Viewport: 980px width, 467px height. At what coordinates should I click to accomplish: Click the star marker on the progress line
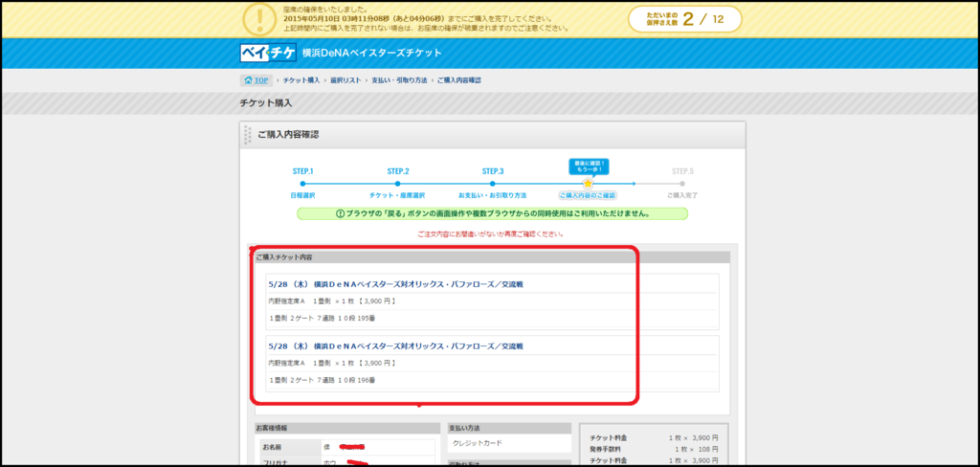point(588,184)
